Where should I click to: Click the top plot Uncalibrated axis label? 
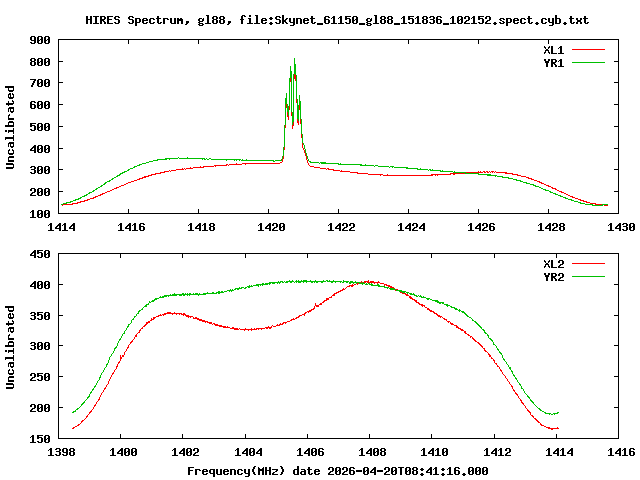[x=10, y=127]
